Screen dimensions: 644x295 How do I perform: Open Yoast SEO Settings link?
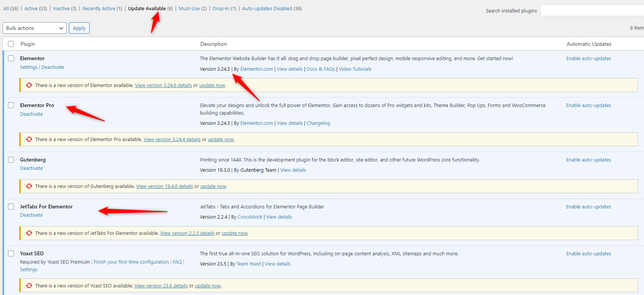point(29,269)
